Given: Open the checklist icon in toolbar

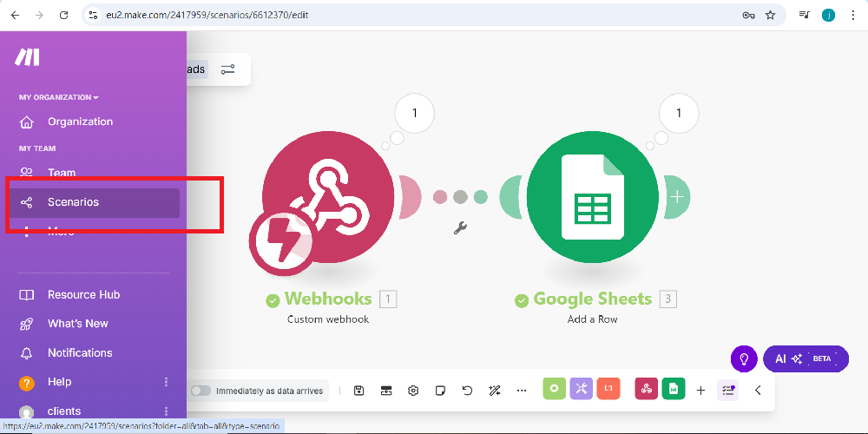Looking at the screenshot, I should pos(727,391).
